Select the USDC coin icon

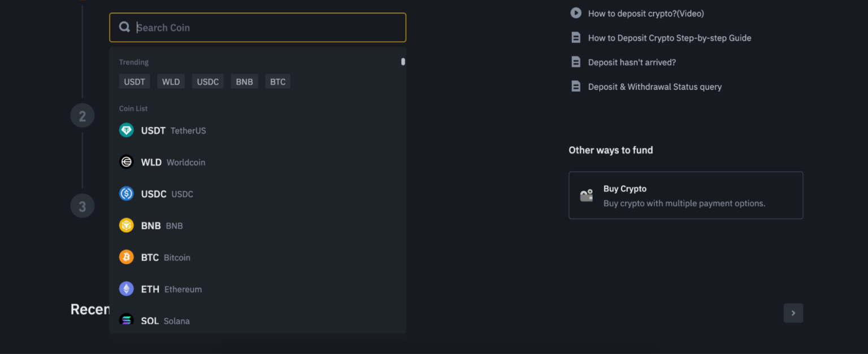(x=126, y=194)
